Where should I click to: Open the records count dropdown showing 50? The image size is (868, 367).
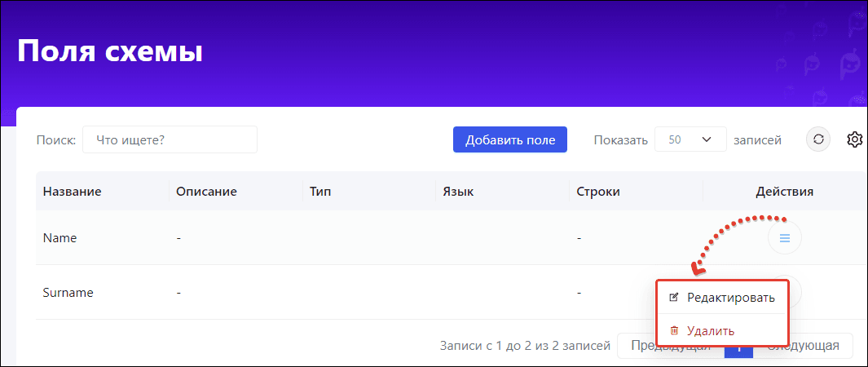[x=690, y=139]
